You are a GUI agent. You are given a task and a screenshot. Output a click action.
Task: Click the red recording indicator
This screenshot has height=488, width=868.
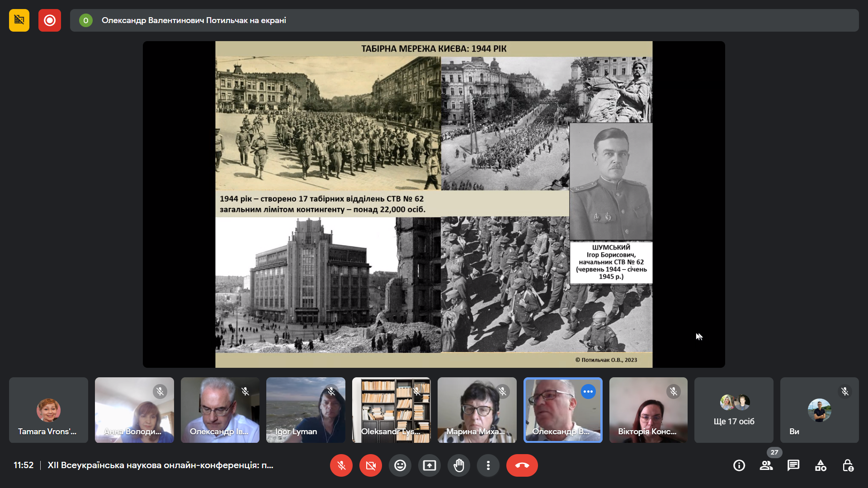pyautogui.click(x=50, y=20)
